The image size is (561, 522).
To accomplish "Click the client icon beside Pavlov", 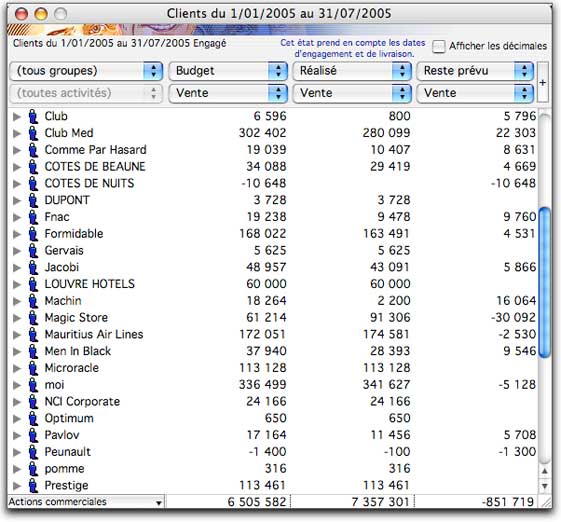I will click(33, 435).
